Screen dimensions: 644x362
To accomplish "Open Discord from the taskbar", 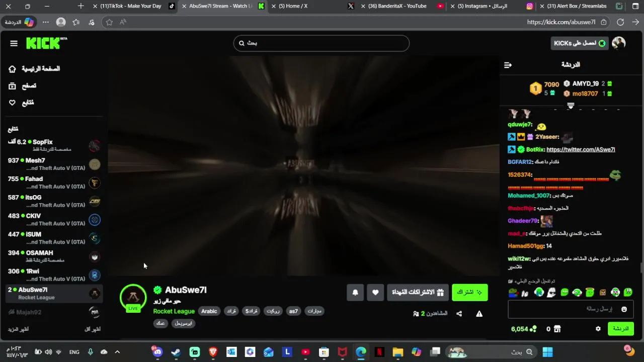I will (157, 352).
